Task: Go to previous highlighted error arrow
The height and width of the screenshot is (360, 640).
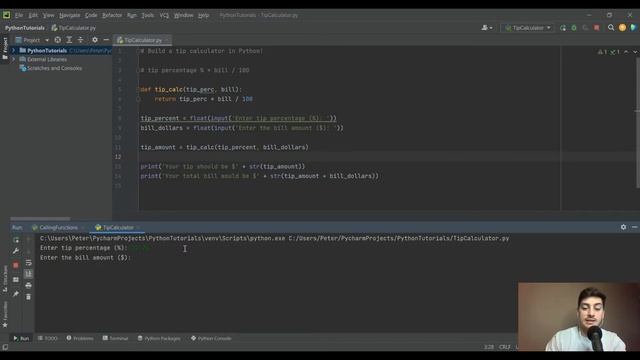Action: pos(626,52)
